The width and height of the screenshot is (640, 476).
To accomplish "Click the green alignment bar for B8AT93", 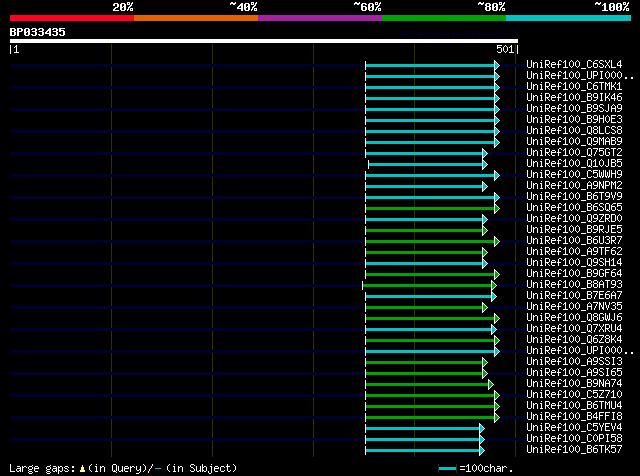I will point(427,285).
